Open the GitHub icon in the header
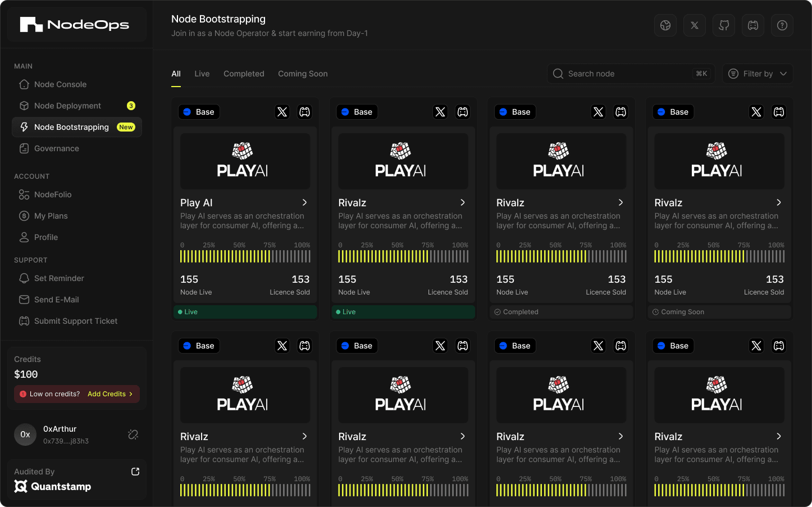 (x=724, y=25)
